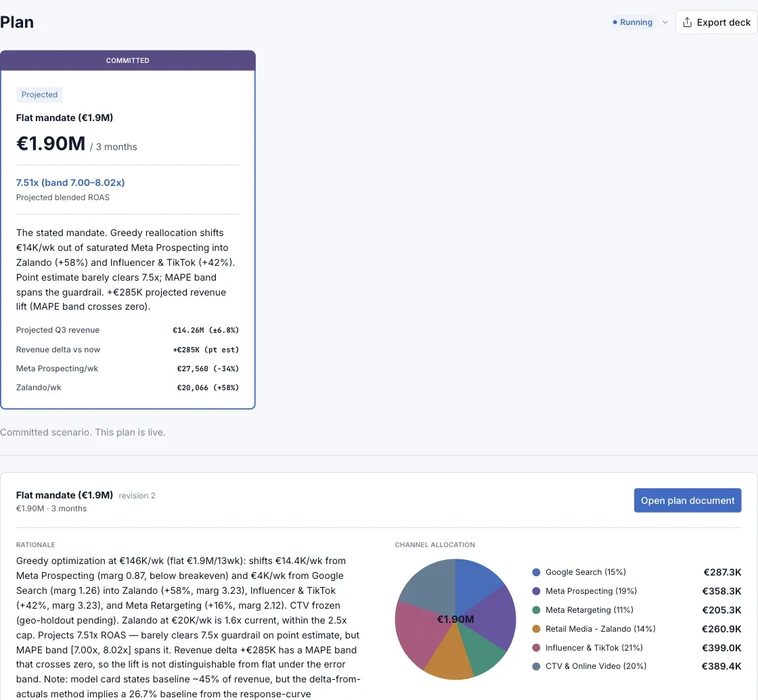Click the Export deck button
The image size is (758, 700).
point(716,22)
